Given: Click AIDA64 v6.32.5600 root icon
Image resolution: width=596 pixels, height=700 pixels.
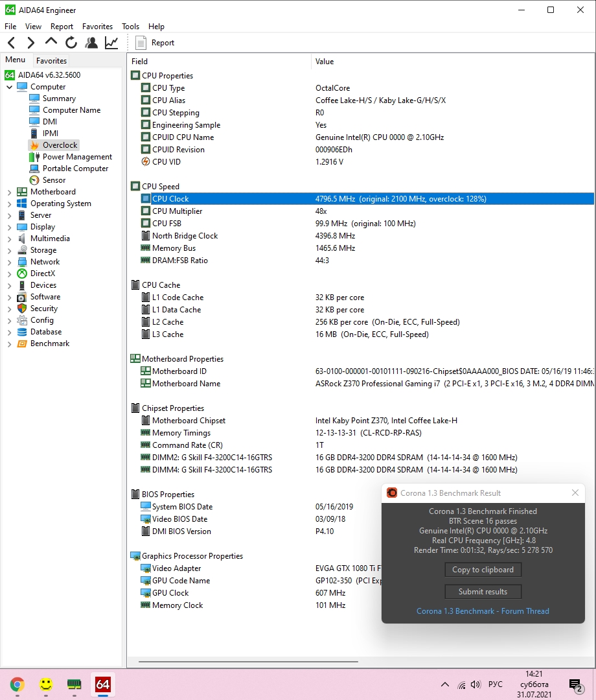Looking at the screenshot, I should 10,75.
